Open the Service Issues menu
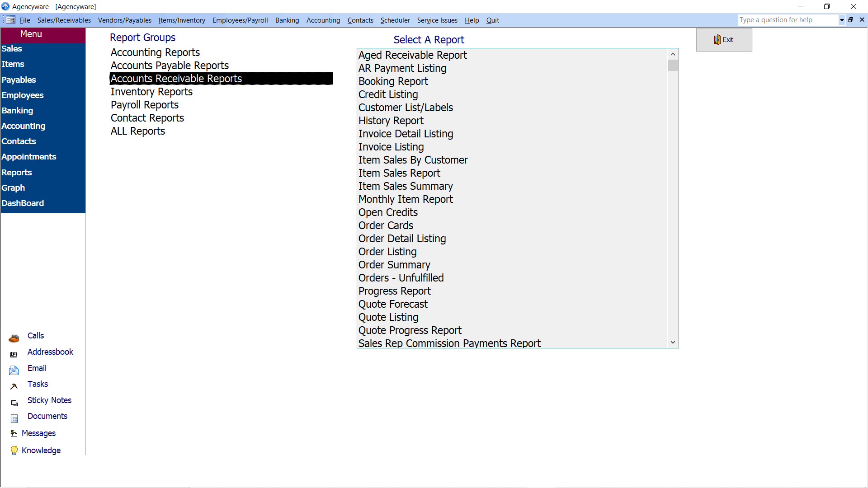The image size is (868, 488). 437,20
